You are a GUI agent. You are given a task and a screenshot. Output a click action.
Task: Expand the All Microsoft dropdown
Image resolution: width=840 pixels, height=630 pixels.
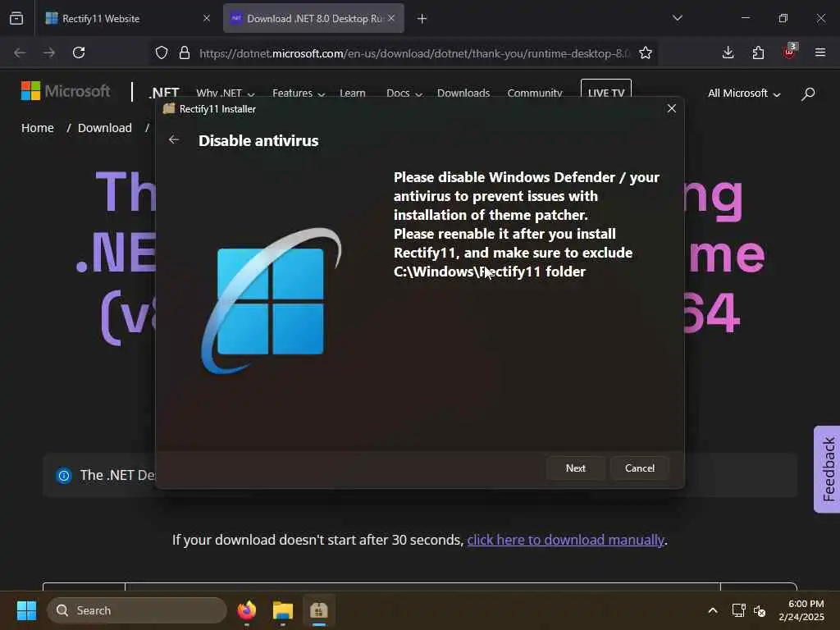point(744,94)
